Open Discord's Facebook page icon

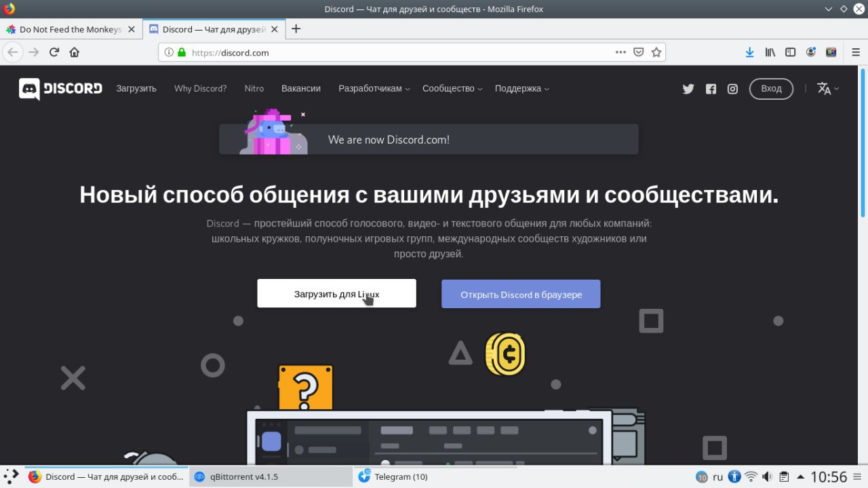click(x=711, y=89)
